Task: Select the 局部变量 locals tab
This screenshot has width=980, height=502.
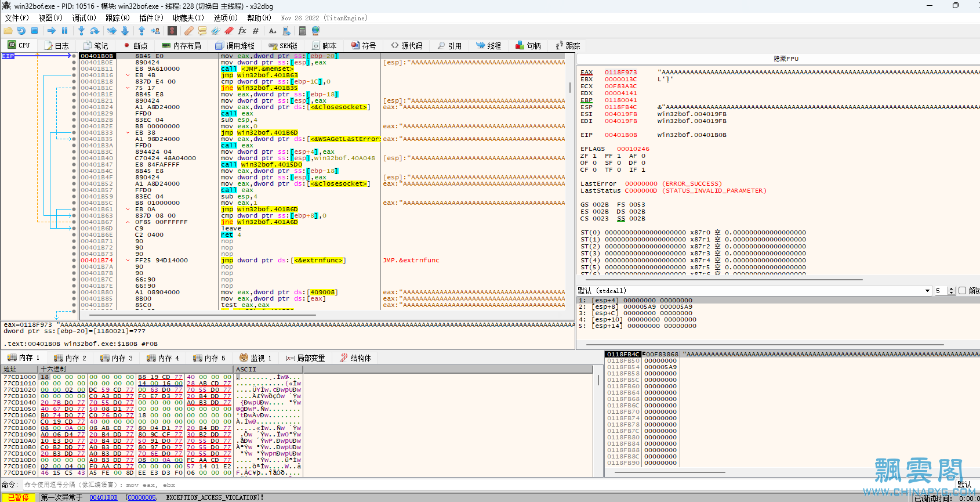Action: pyautogui.click(x=305, y=358)
